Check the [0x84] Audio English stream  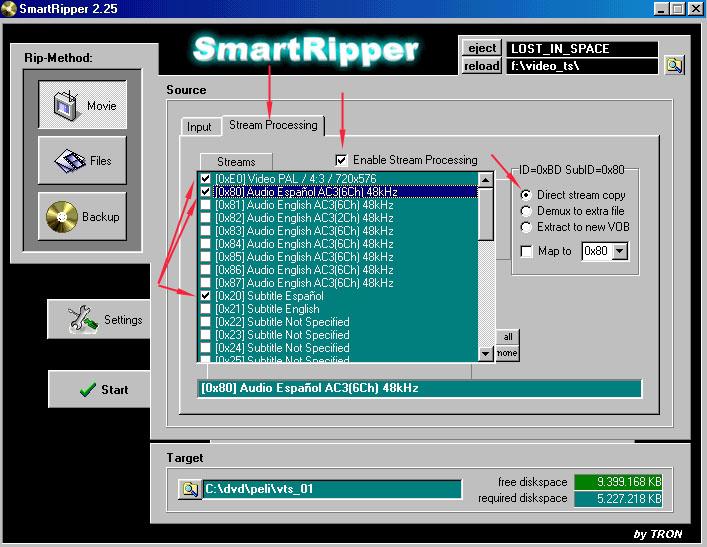pos(206,244)
